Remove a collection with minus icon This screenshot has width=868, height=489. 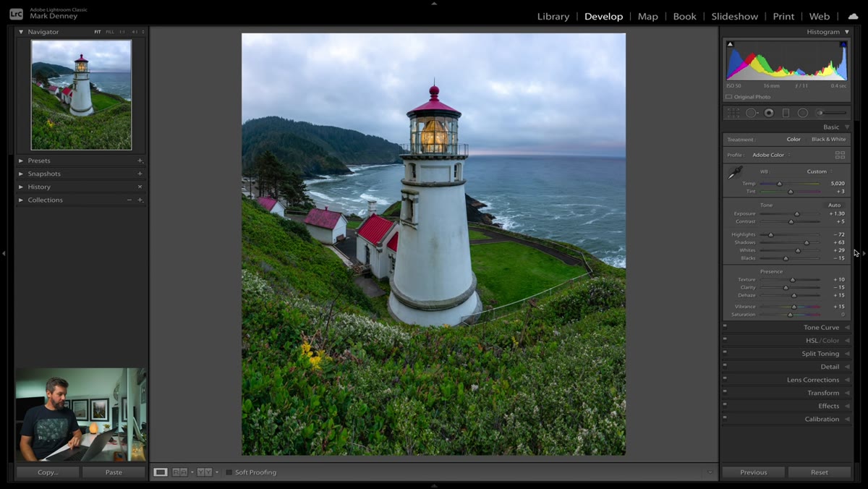(x=129, y=200)
